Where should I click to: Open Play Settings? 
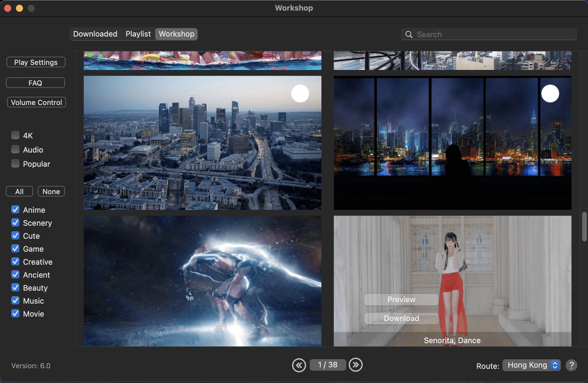pyautogui.click(x=36, y=62)
